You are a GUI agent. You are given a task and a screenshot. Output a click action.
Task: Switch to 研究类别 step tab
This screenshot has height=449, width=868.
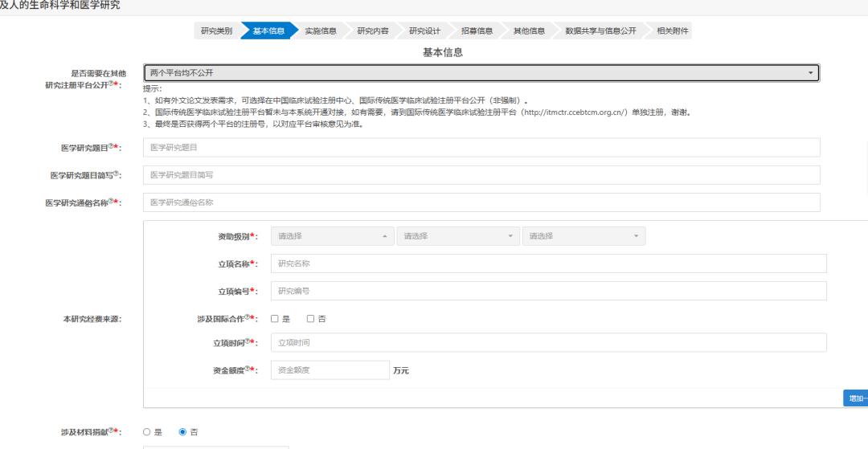216,31
